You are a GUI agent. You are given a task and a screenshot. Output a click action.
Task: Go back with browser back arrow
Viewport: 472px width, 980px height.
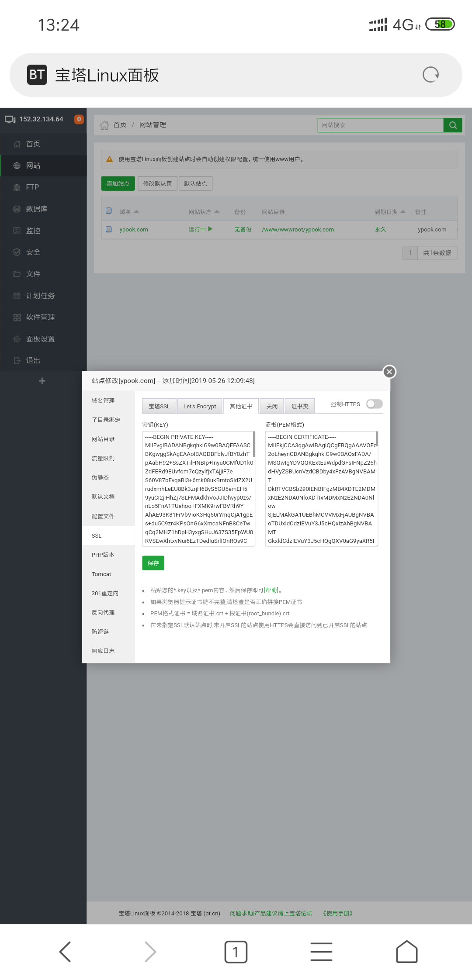[x=65, y=952]
